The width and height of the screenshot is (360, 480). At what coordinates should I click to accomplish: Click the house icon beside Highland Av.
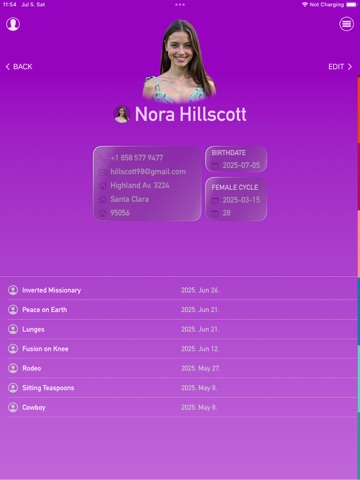click(x=103, y=186)
